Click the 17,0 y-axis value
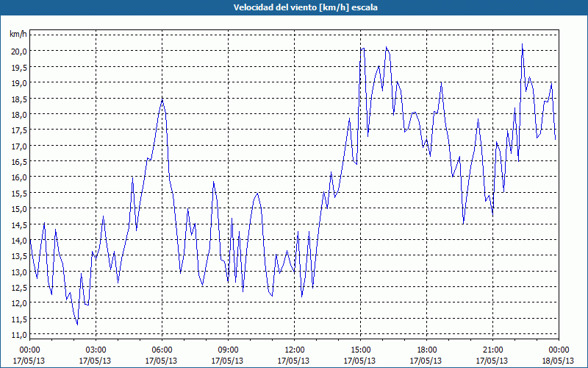Image resolution: width=588 pixels, height=368 pixels. [20, 146]
